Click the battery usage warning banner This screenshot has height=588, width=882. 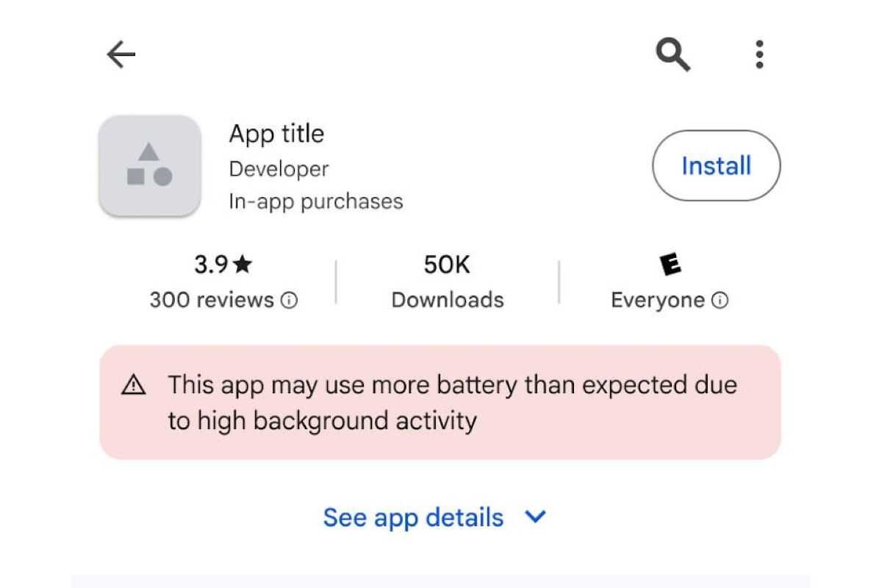[x=441, y=401]
